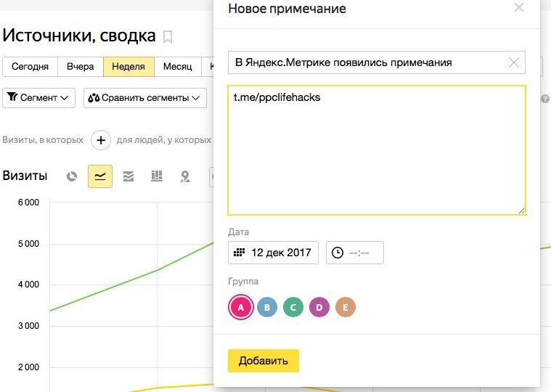Viewport: 551px width, 392px height.
Task: Click the Группа label in dialog
Action: click(x=243, y=282)
